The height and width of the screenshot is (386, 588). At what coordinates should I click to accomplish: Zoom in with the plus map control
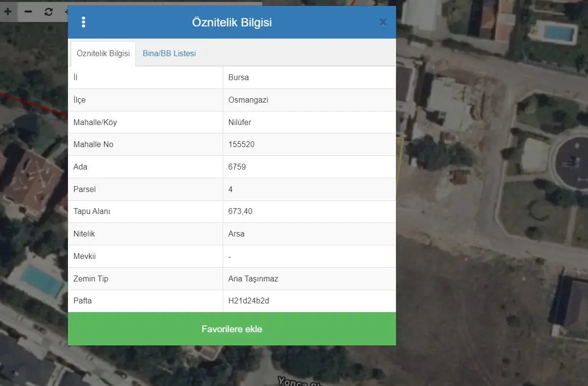[x=8, y=11]
